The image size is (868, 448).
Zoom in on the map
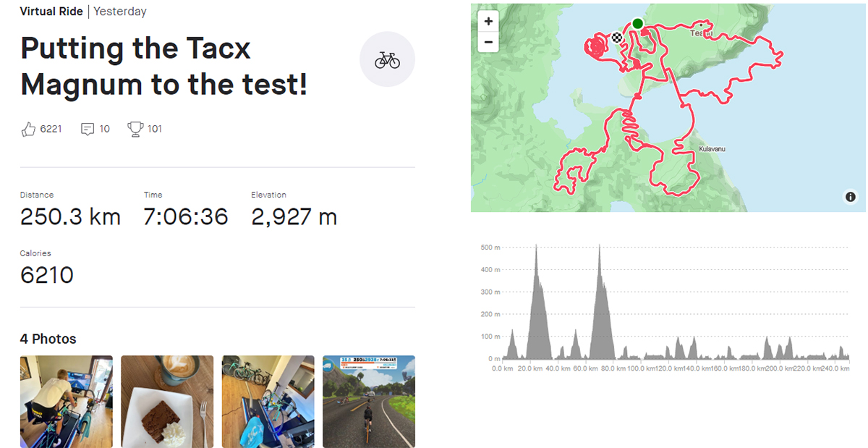489,22
